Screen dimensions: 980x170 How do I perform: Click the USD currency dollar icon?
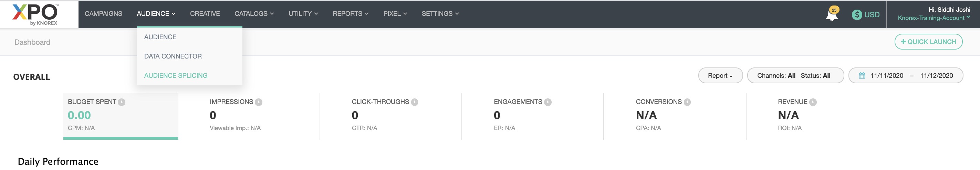[x=857, y=14]
